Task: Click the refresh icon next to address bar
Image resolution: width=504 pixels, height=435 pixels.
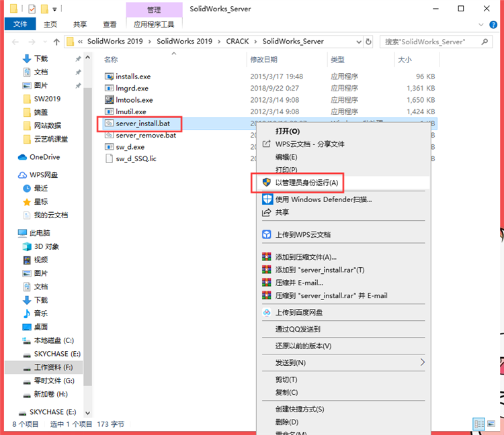Action: (368, 42)
